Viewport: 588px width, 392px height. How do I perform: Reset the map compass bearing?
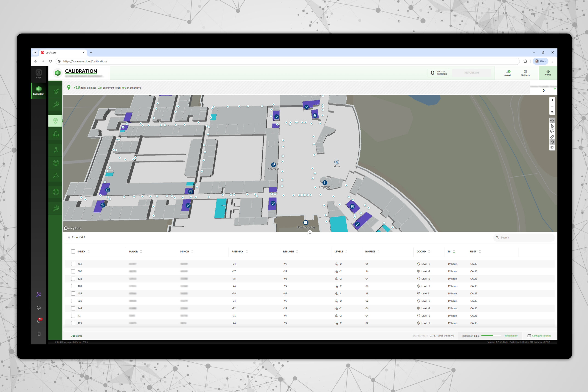(552, 112)
